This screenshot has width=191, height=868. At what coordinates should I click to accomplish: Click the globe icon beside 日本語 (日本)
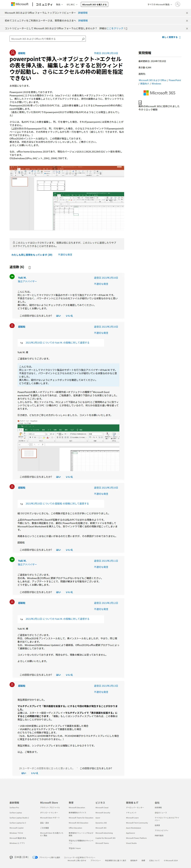point(11,857)
